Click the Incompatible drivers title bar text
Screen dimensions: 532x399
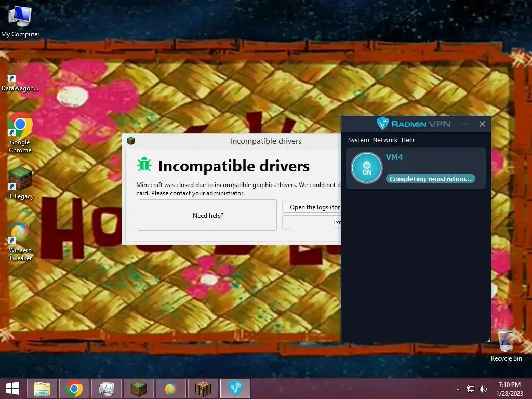[x=266, y=141]
